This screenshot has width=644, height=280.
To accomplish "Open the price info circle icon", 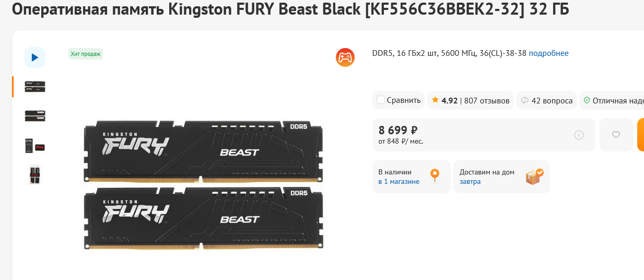I will [579, 135].
